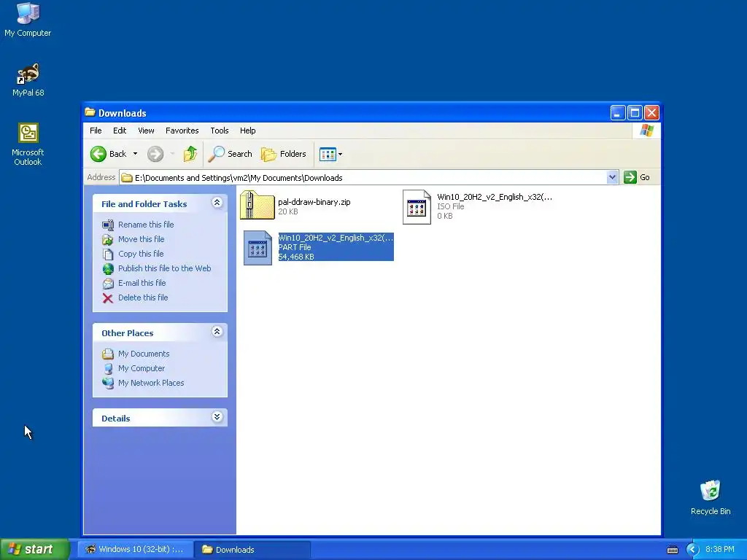
Task: Expand the Details panel
Action: pos(217,417)
